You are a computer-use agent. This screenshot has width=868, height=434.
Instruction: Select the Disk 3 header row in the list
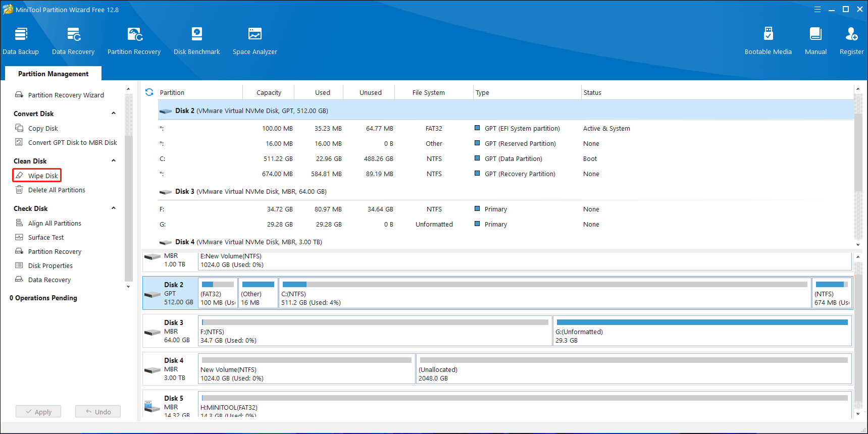coord(505,191)
